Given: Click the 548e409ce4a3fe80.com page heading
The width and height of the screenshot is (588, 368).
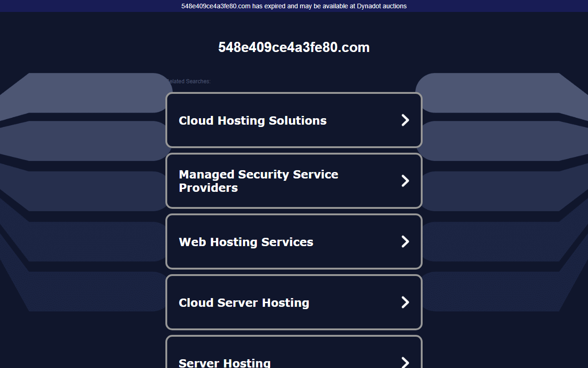Looking at the screenshot, I should coord(294,47).
